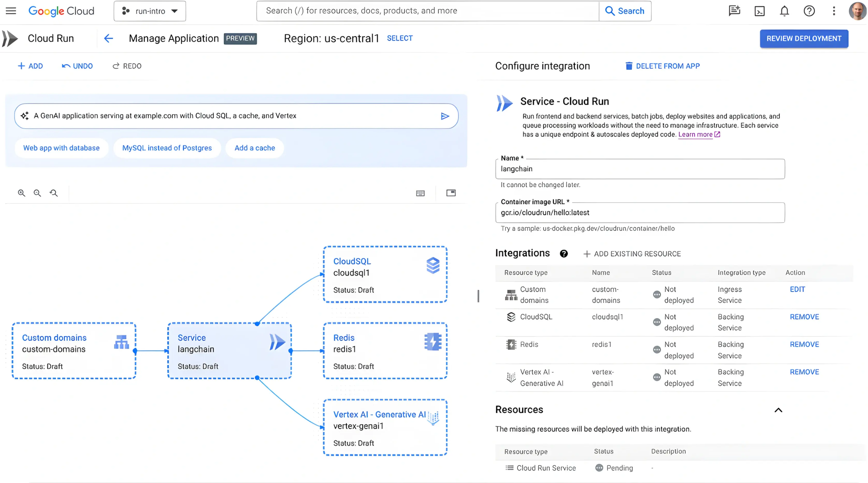This screenshot has height=483, width=868.
Task: Select the Web app with database suggestion chip
Action: tap(61, 148)
